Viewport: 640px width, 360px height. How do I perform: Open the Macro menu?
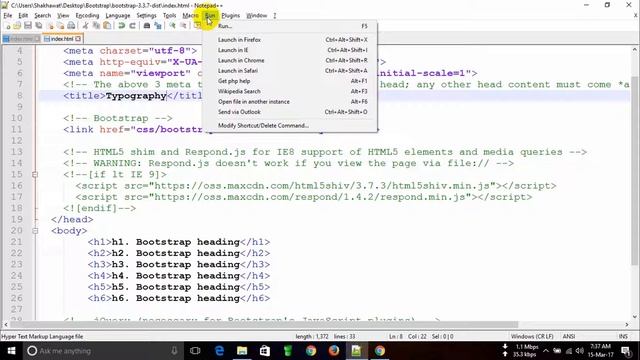(x=190, y=16)
